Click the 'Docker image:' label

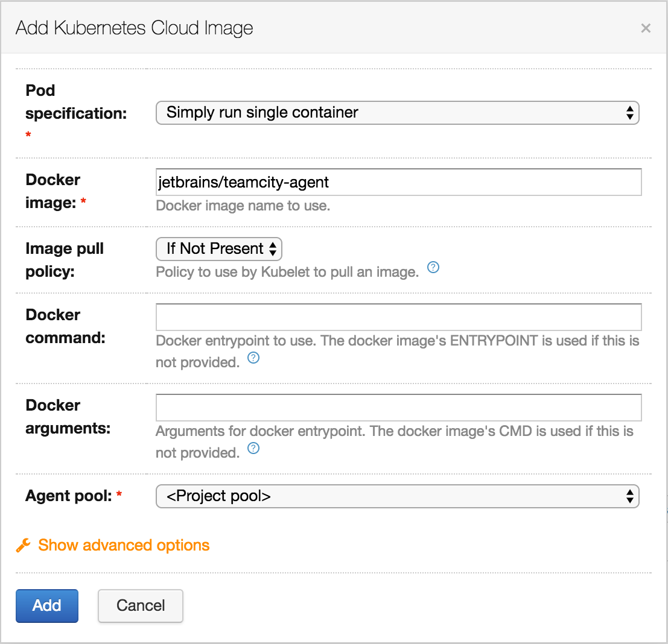53,191
